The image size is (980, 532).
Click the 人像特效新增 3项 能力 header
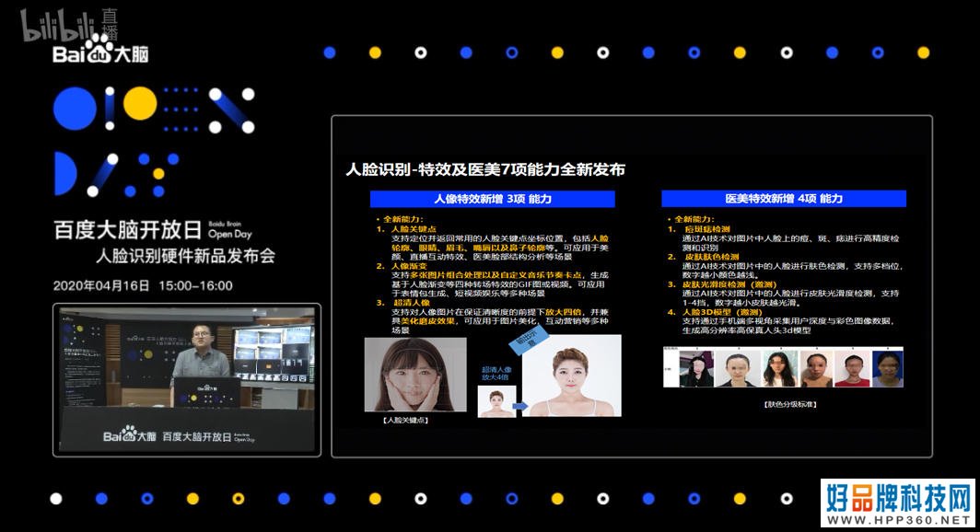(493, 199)
